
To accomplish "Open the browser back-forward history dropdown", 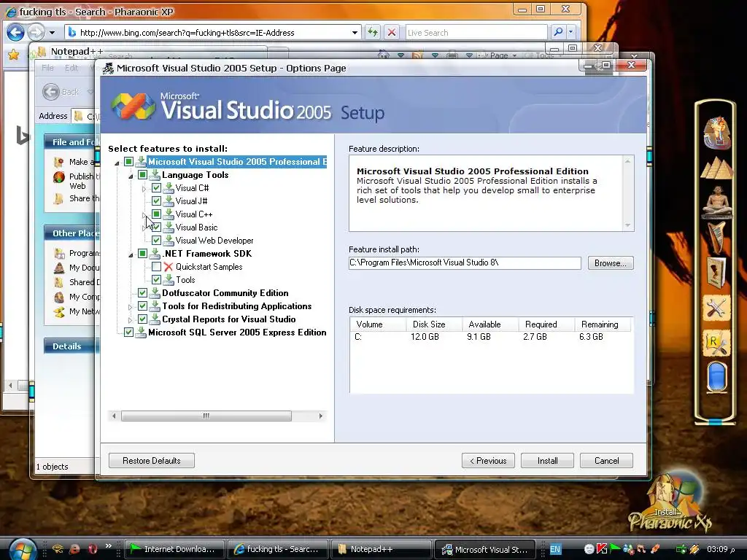I will pos(52,33).
